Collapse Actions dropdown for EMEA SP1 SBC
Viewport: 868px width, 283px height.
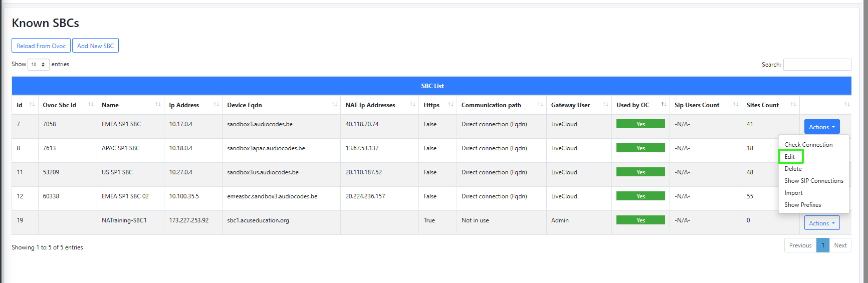click(x=821, y=127)
